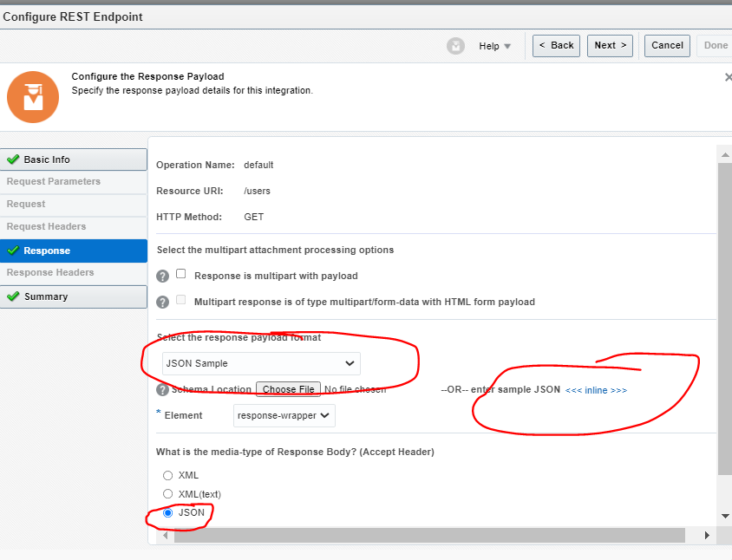Click the orange graduate wizard icon
The height and width of the screenshot is (560, 732).
coord(33,97)
